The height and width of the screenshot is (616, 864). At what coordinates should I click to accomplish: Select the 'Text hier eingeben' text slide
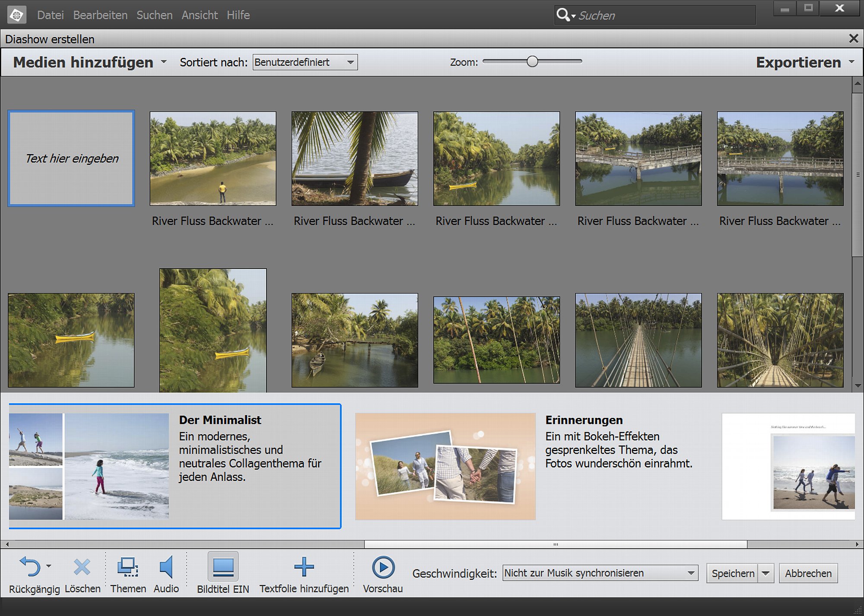[x=71, y=158]
